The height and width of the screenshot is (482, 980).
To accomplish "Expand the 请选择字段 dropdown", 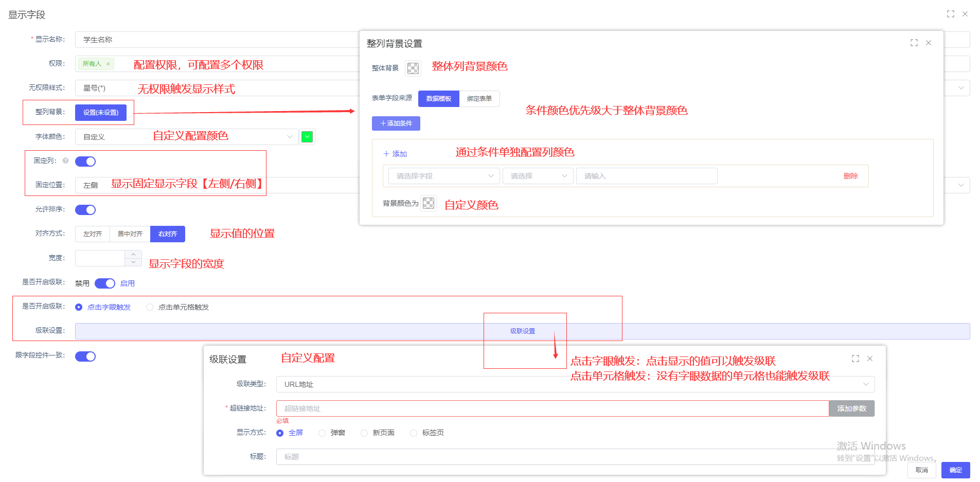I will coord(443,176).
